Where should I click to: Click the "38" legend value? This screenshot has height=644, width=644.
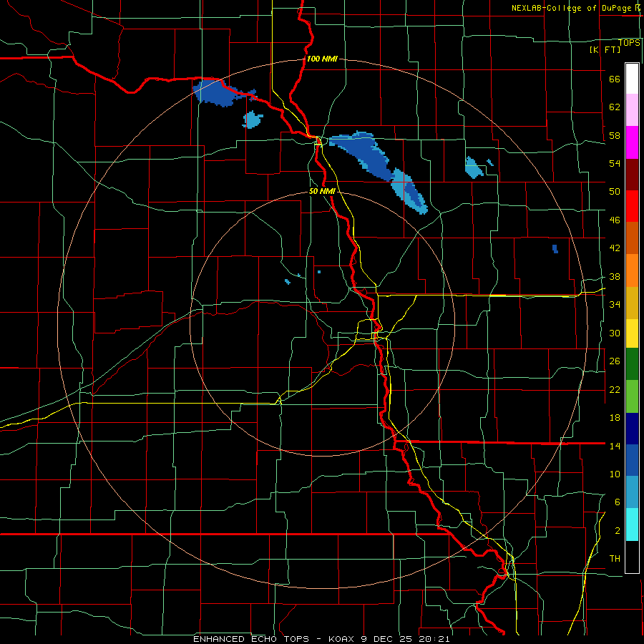coord(615,277)
